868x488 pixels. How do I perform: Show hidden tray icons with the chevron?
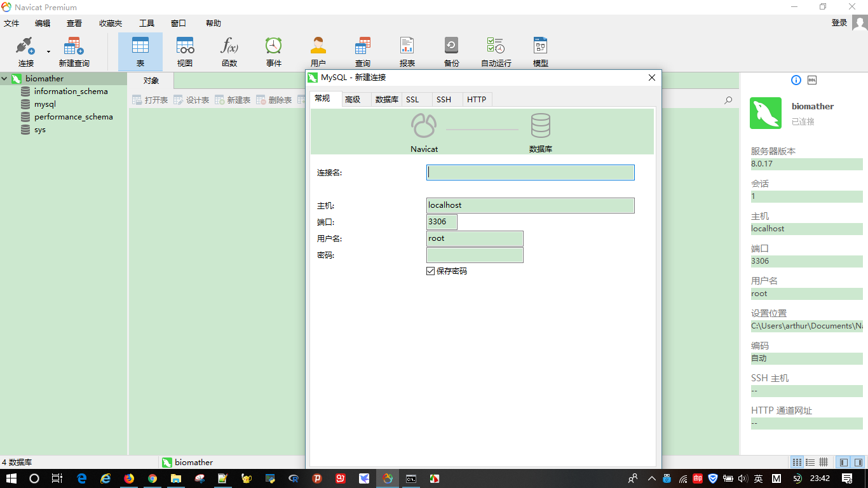(x=651, y=478)
